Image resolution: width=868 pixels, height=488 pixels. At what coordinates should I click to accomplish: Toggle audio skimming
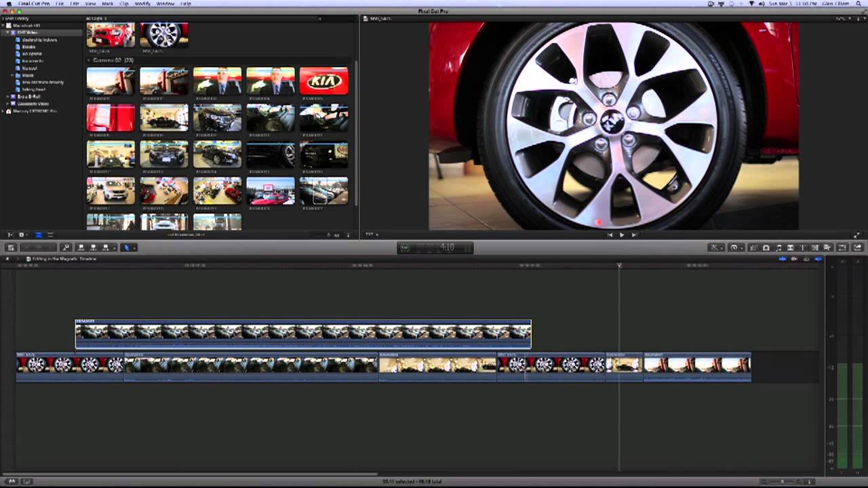pyautogui.click(x=794, y=258)
